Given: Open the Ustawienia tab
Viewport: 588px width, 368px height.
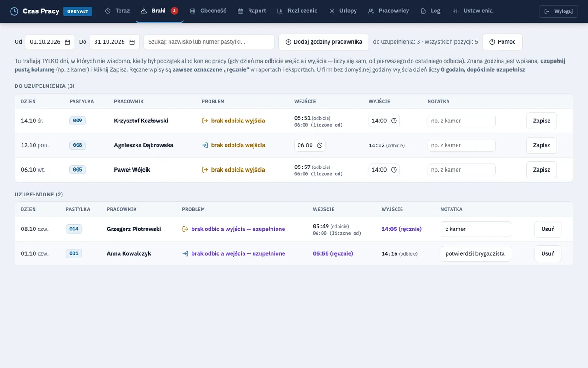Looking at the screenshot, I should point(473,11).
